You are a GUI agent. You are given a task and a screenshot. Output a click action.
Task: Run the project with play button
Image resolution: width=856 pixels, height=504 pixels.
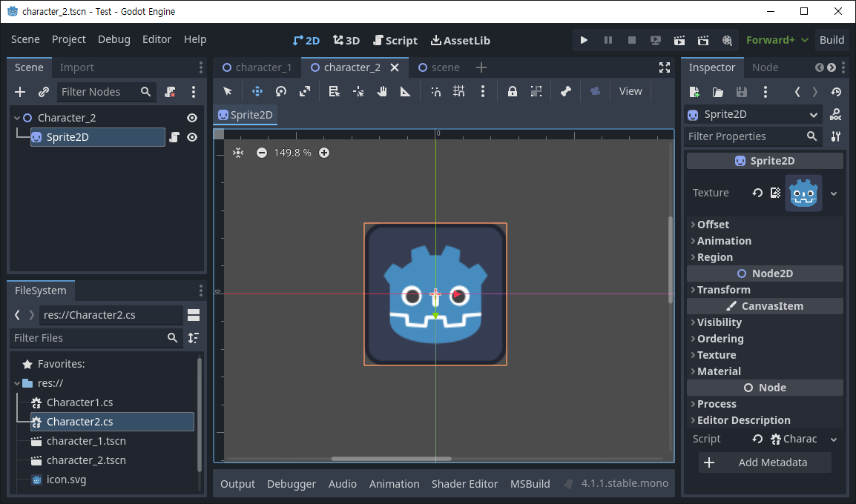[584, 40]
